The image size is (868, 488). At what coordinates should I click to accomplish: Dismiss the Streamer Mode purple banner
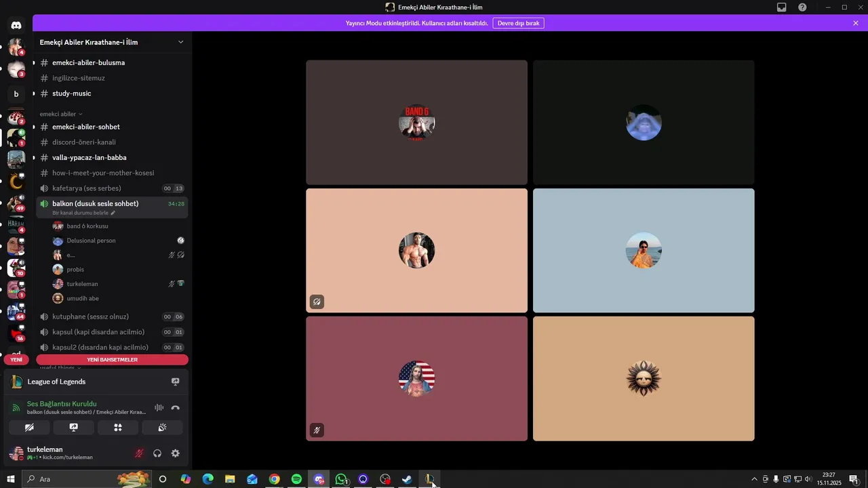click(x=856, y=23)
